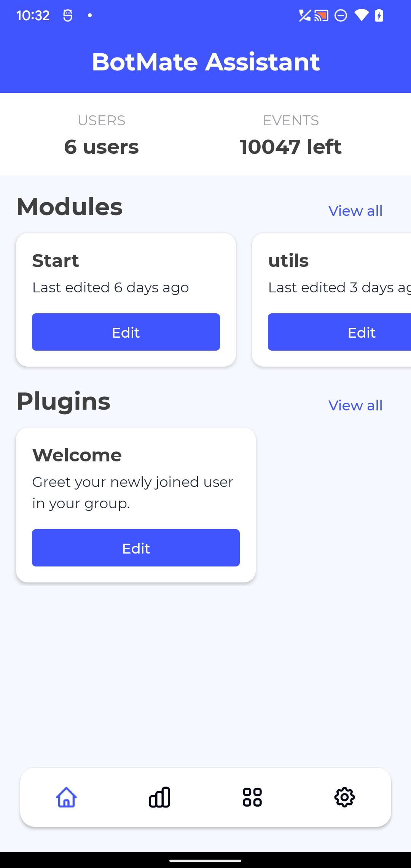View all Modules
This screenshot has height=868, width=411.
tap(355, 211)
